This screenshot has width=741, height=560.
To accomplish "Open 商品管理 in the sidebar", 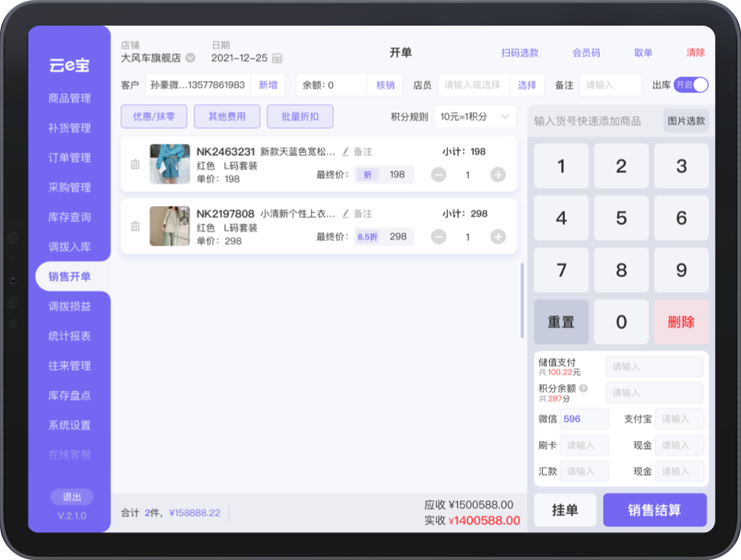I will click(x=70, y=98).
